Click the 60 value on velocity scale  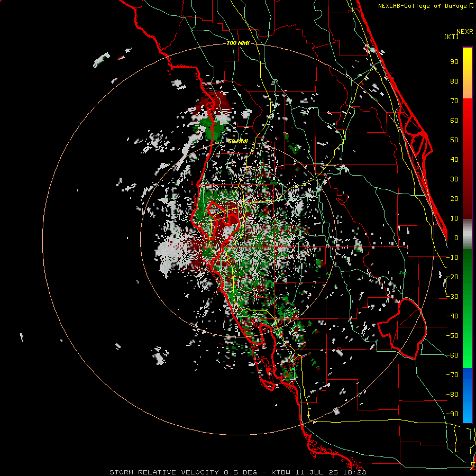(454, 120)
